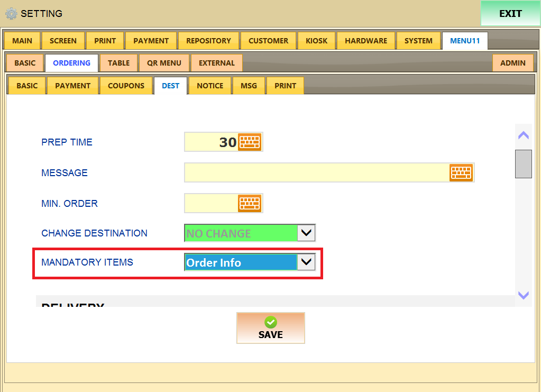
Task: Open the HARDWARE settings tab
Action: [x=366, y=41]
